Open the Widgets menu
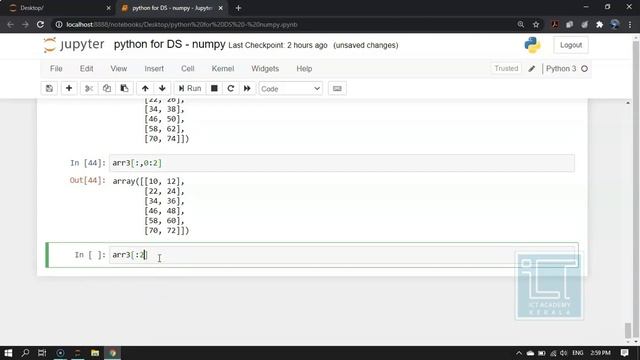Screen dimensions: 640x360 [265, 69]
